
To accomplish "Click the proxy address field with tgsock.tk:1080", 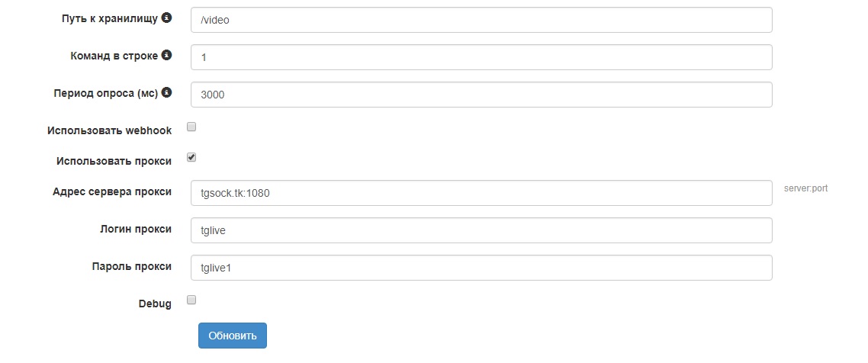I will tap(481, 193).
